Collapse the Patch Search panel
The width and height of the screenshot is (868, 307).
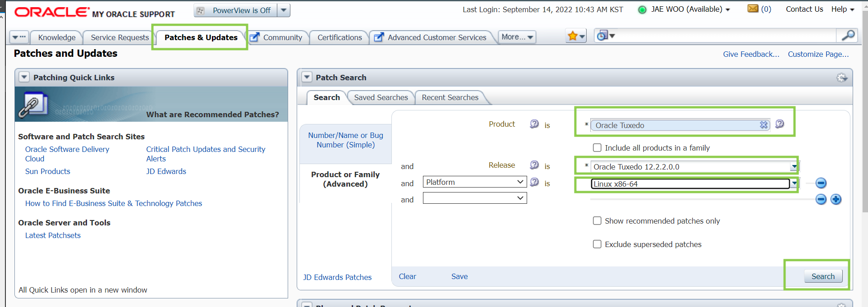pyautogui.click(x=307, y=77)
